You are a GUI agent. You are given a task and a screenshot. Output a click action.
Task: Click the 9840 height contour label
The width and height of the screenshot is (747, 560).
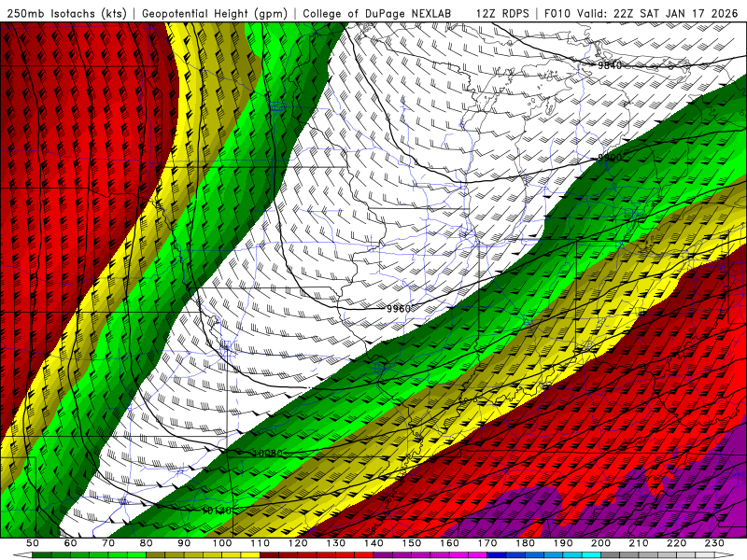[x=611, y=65]
